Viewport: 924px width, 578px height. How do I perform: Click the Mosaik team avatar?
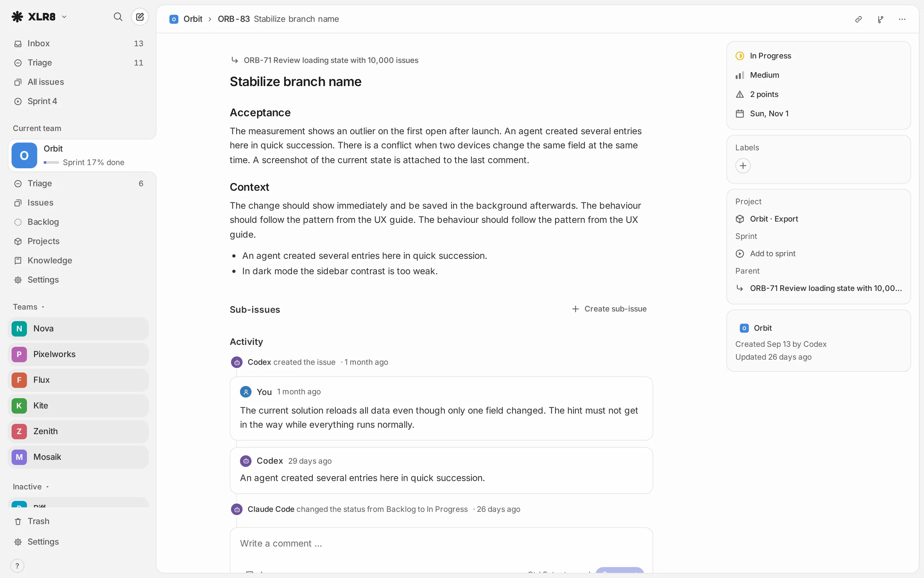pyautogui.click(x=19, y=457)
